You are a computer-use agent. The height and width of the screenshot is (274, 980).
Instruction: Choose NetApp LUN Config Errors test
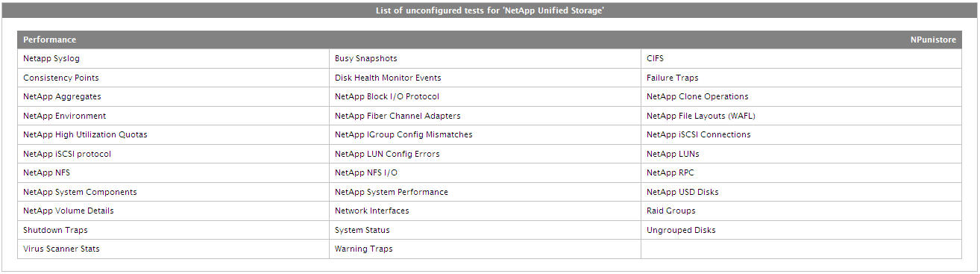[x=387, y=154]
